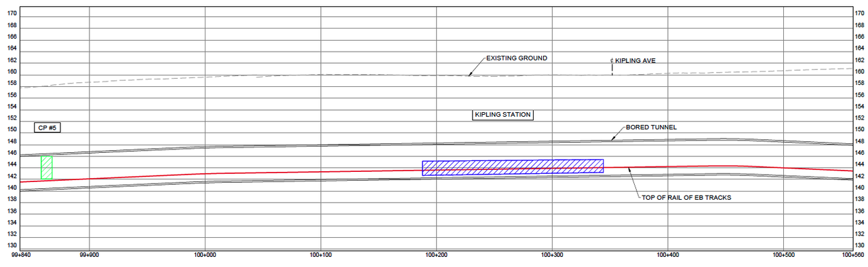Select elevation 150 on the left scale

pos(12,130)
